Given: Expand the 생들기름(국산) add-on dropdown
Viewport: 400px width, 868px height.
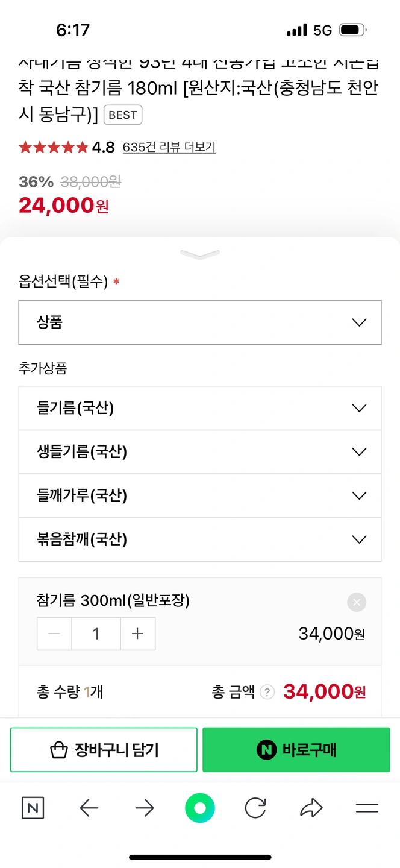Looking at the screenshot, I should pos(200,452).
